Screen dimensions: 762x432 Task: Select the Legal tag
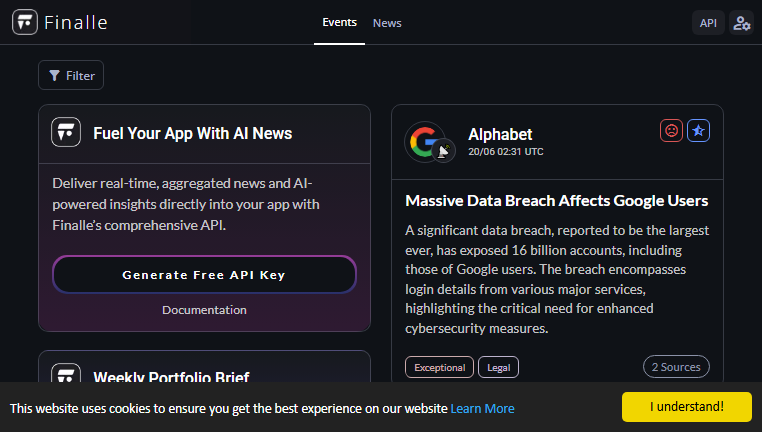pyautogui.click(x=499, y=367)
